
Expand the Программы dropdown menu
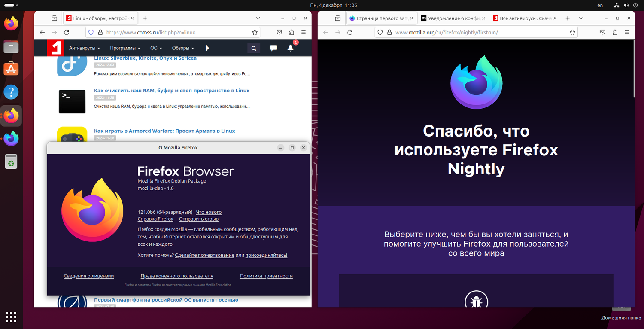125,48
